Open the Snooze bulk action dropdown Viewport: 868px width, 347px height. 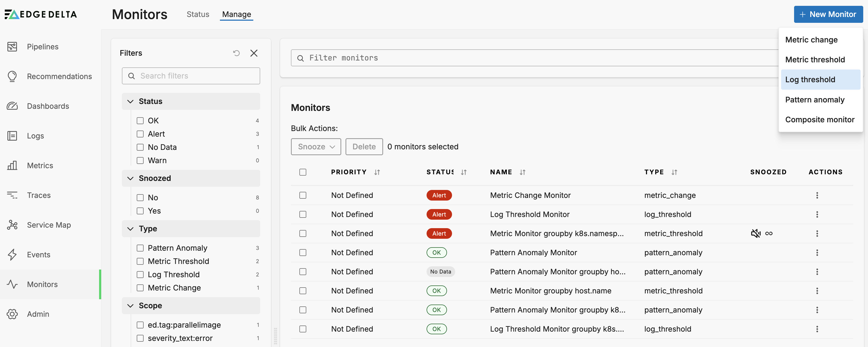click(x=316, y=147)
